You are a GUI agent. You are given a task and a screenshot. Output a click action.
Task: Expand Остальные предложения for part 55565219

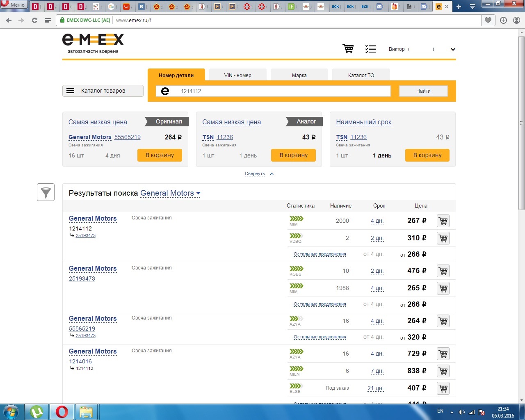pyautogui.click(x=320, y=337)
